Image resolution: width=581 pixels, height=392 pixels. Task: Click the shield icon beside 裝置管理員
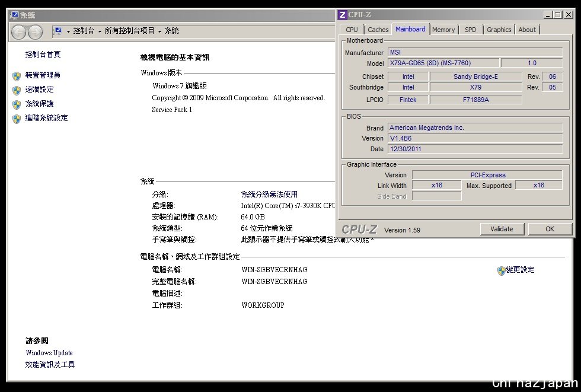(x=17, y=76)
